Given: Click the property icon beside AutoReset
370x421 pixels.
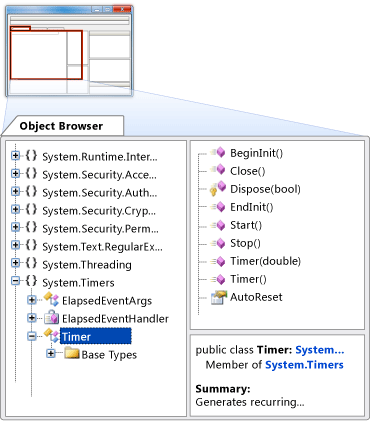Looking at the screenshot, I should point(219,297).
